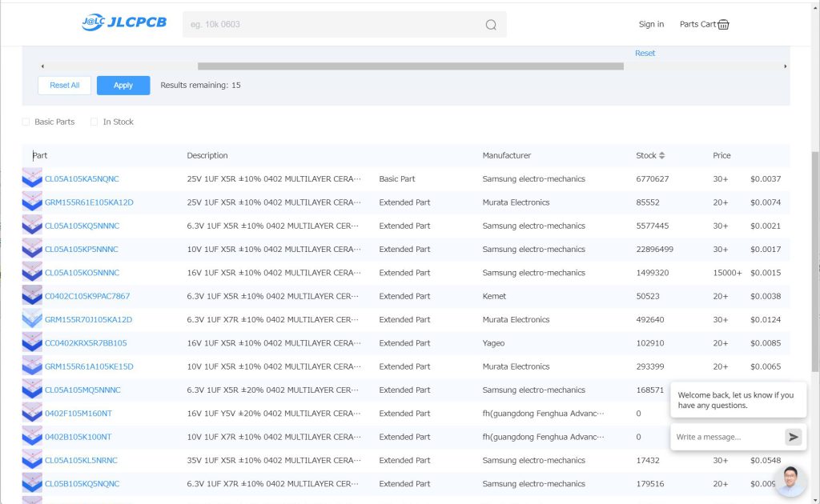Open the chat agent avatar
The width and height of the screenshot is (820, 504).
pos(790,480)
